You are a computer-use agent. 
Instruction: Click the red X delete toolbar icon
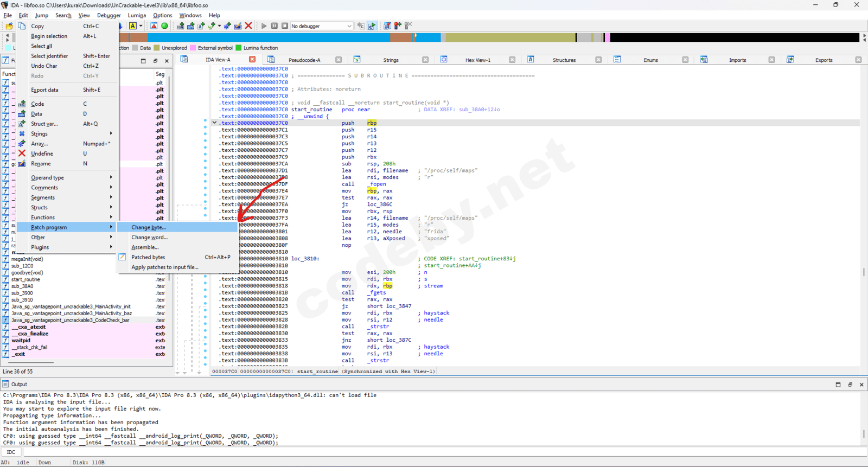(248, 26)
